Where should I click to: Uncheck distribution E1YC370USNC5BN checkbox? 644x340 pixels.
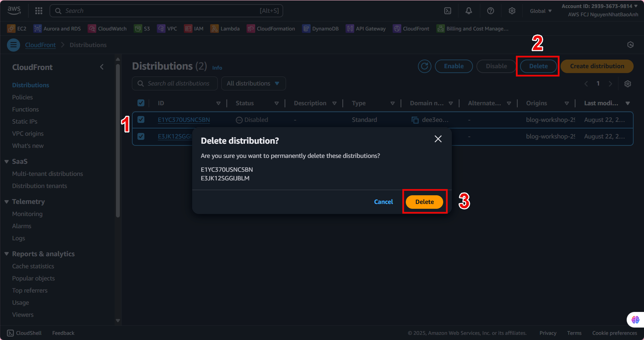(x=141, y=119)
